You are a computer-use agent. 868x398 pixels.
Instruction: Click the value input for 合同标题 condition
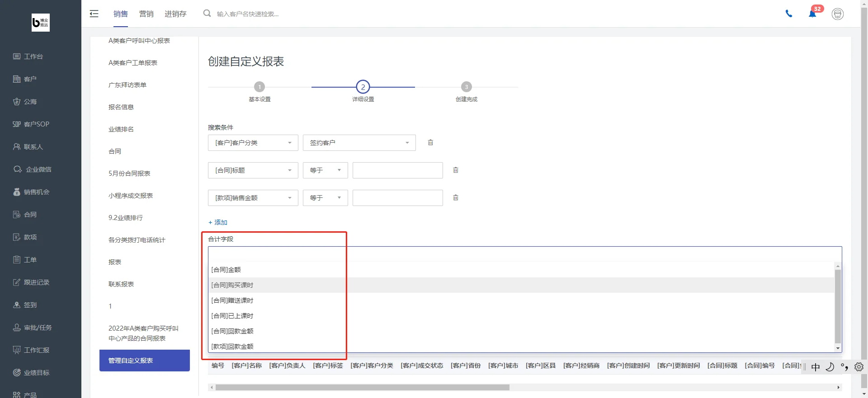(x=398, y=170)
